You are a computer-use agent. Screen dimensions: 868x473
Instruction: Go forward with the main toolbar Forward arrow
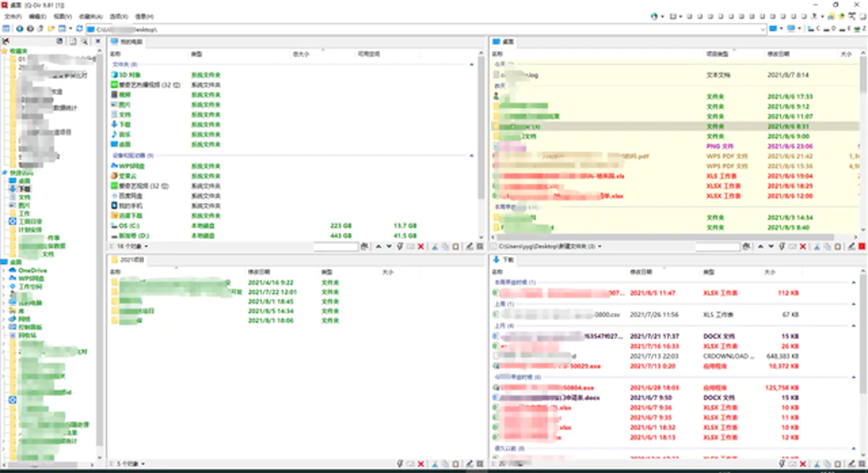tap(30, 29)
